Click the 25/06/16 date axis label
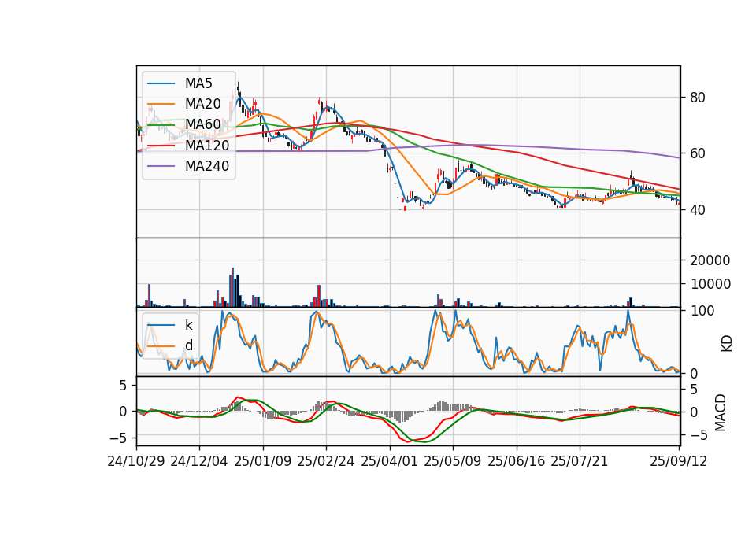756x543 pixels. [x=517, y=461]
